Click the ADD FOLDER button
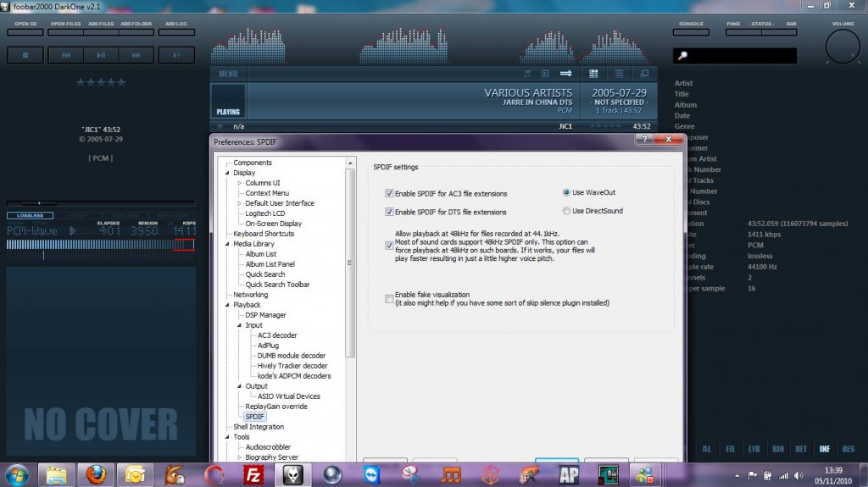 tap(136, 32)
